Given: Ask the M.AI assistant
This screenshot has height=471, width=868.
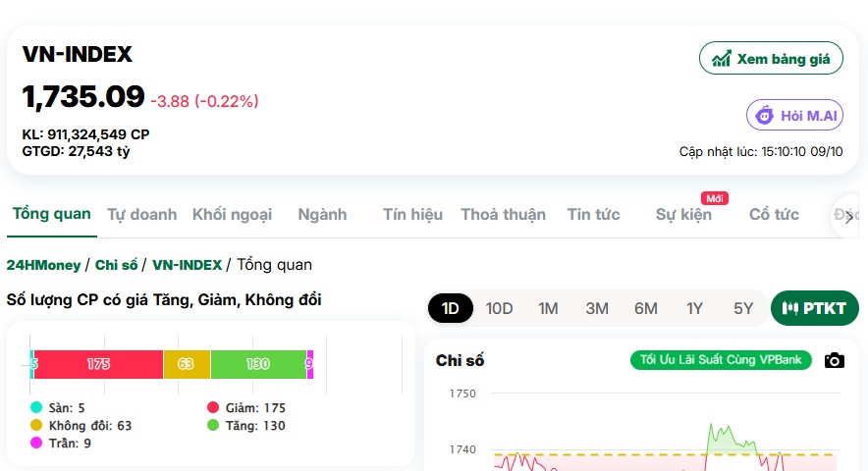Looking at the screenshot, I should pyautogui.click(x=794, y=115).
